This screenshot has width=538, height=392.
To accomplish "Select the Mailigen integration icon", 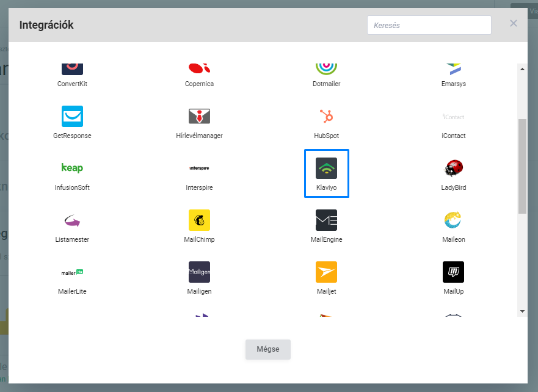I will (x=199, y=272).
